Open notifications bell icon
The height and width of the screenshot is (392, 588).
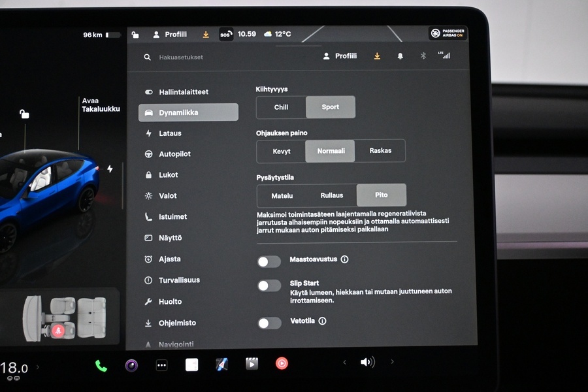[x=400, y=56]
